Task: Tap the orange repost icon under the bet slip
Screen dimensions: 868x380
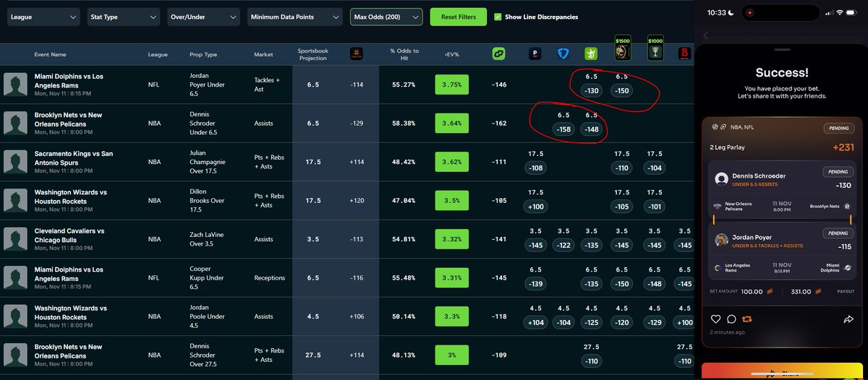Action: click(x=747, y=319)
